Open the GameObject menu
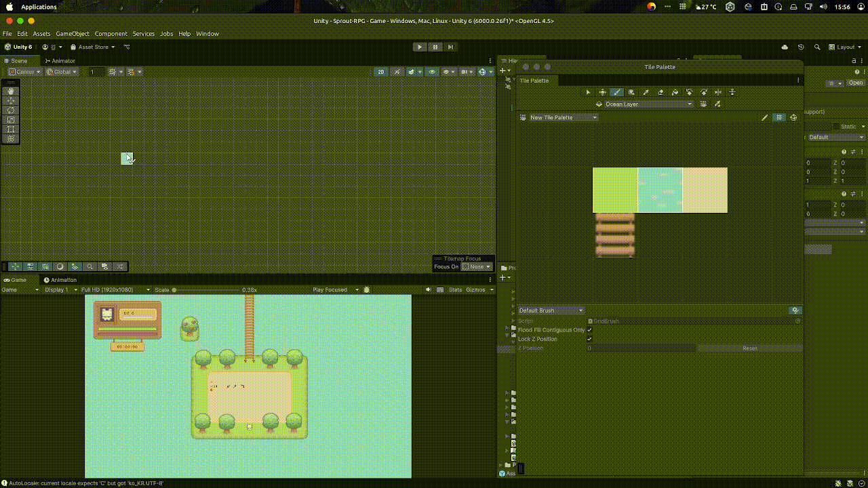The image size is (868, 488). (x=72, y=34)
